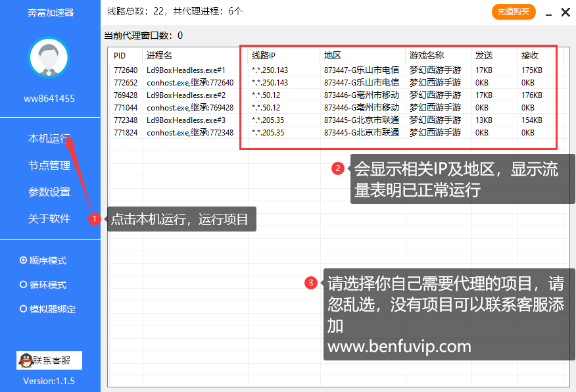Click the 游戏名称 column header
Image resolution: width=576 pixels, height=392 pixels.
click(426, 56)
